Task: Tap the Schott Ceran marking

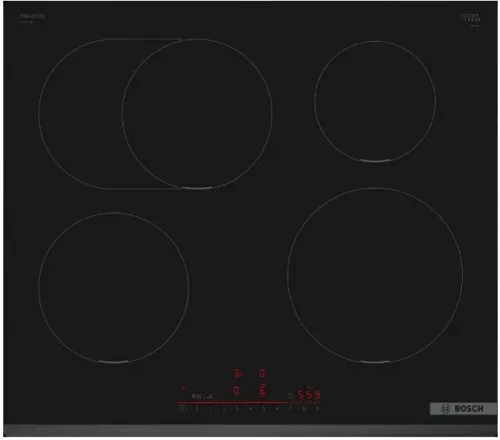Action: [471, 18]
